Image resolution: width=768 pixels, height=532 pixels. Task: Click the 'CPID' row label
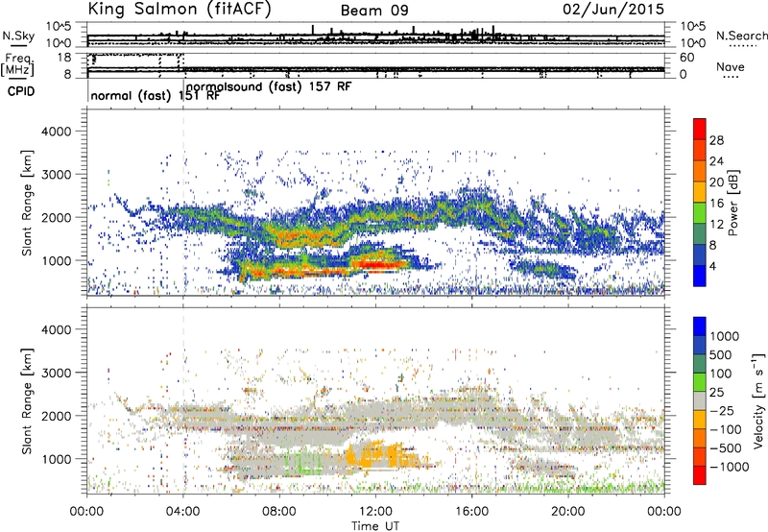pos(21,91)
